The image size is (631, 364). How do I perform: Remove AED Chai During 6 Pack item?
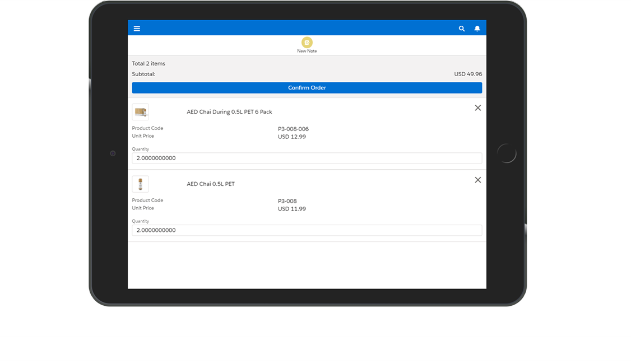[x=477, y=108]
